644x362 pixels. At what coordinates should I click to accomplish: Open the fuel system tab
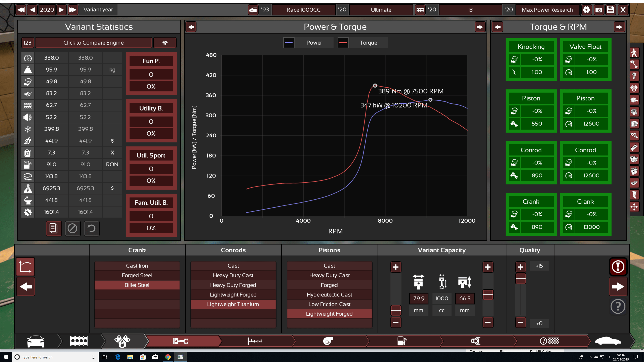click(x=402, y=341)
